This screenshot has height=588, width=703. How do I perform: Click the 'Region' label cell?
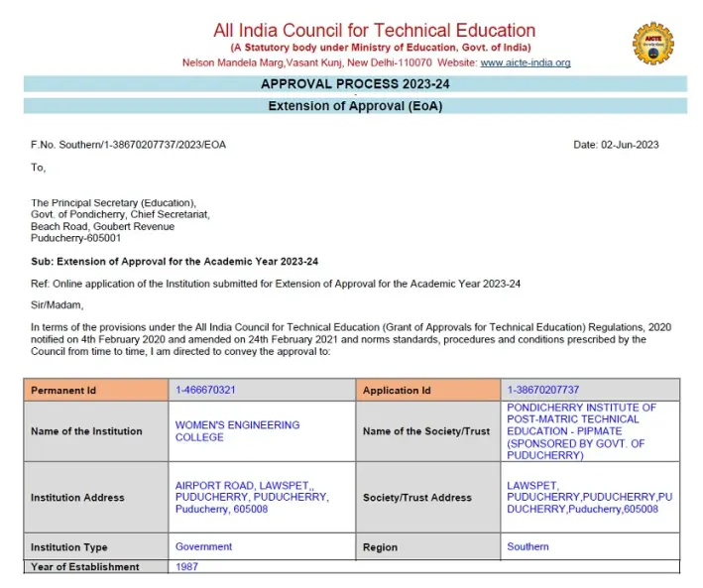pos(428,546)
